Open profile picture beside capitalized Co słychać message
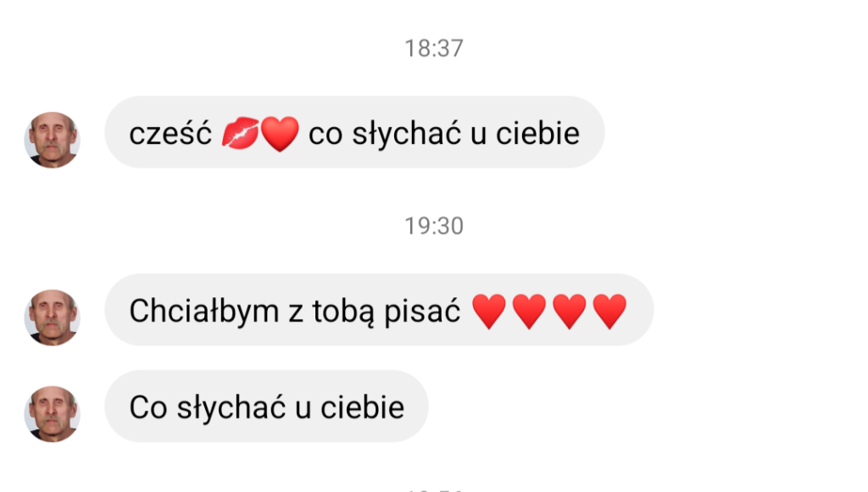The width and height of the screenshot is (868, 492). pos(52,413)
